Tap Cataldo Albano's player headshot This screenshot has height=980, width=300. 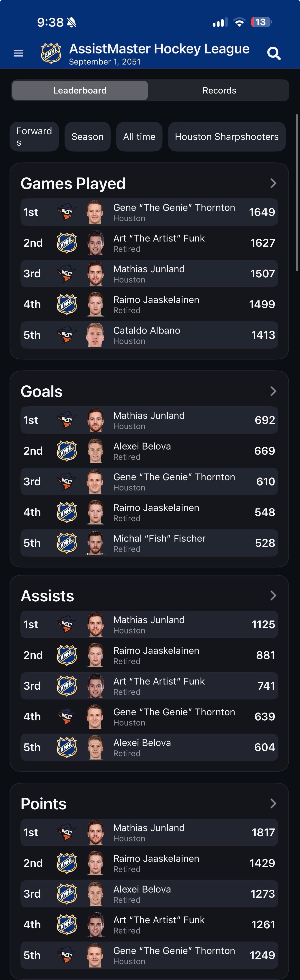coord(95,335)
